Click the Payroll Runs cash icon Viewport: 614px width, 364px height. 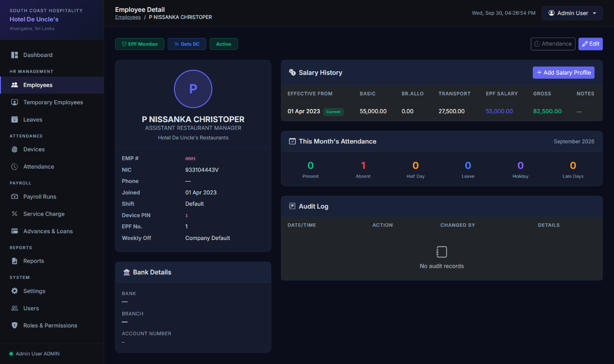[14, 197]
